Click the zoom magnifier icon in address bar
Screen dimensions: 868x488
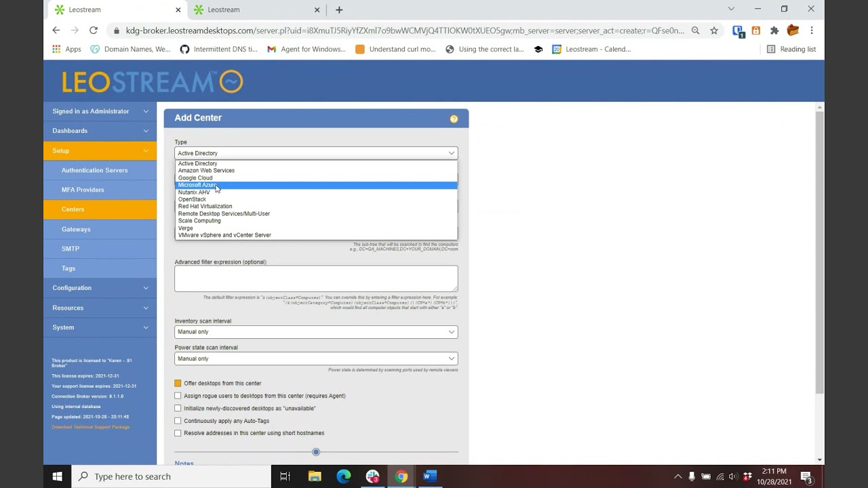point(696,30)
